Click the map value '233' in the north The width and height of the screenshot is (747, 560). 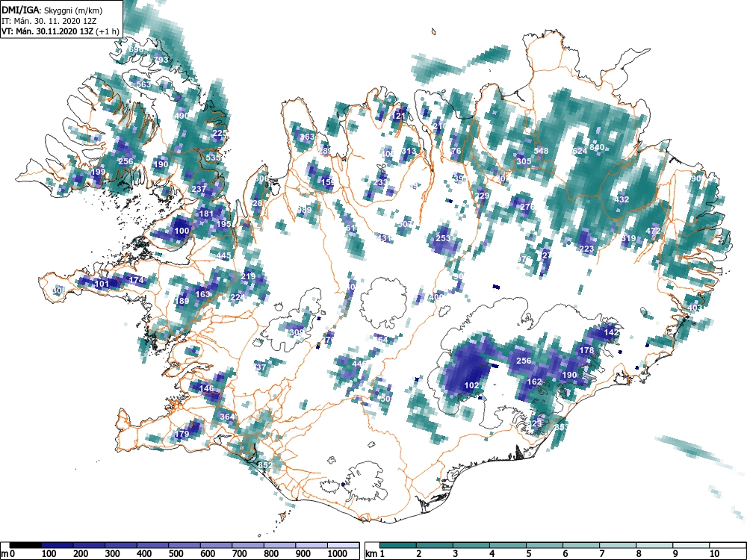[x=380, y=182]
